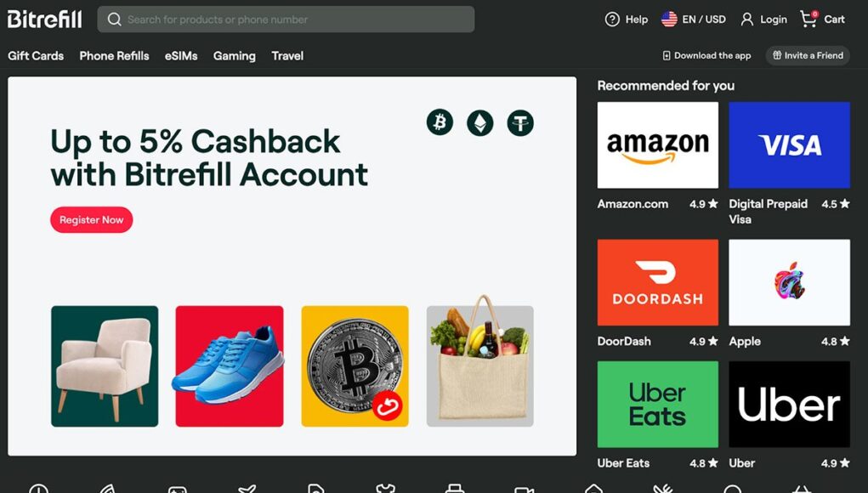Go to the Gaming section
The height and width of the screenshot is (493, 868).
pos(234,56)
